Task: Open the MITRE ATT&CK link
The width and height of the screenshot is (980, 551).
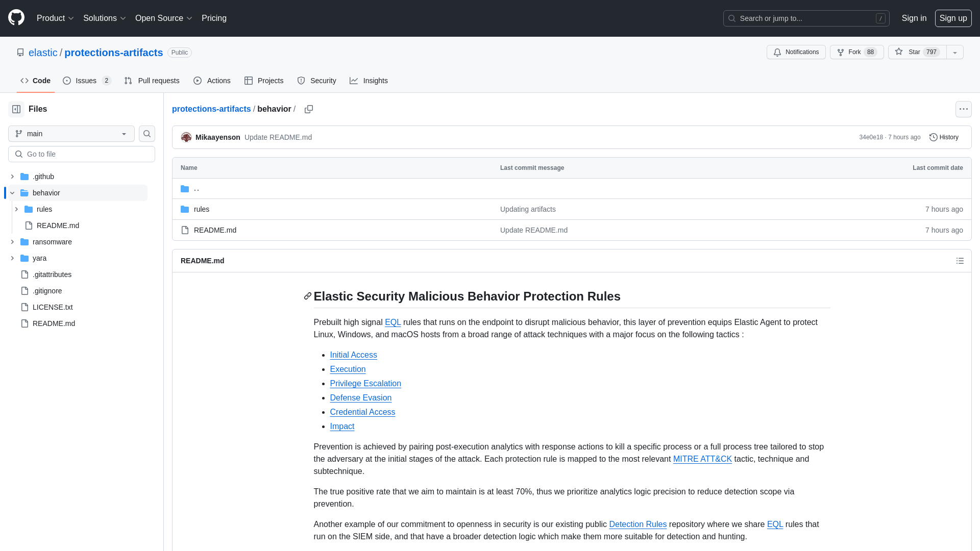Action: tap(702, 459)
